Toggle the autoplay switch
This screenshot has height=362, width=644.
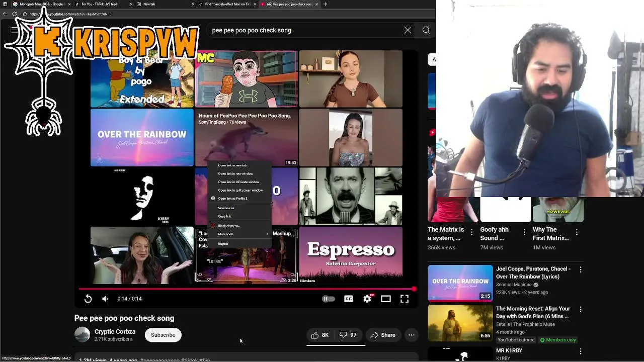point(328,299)
